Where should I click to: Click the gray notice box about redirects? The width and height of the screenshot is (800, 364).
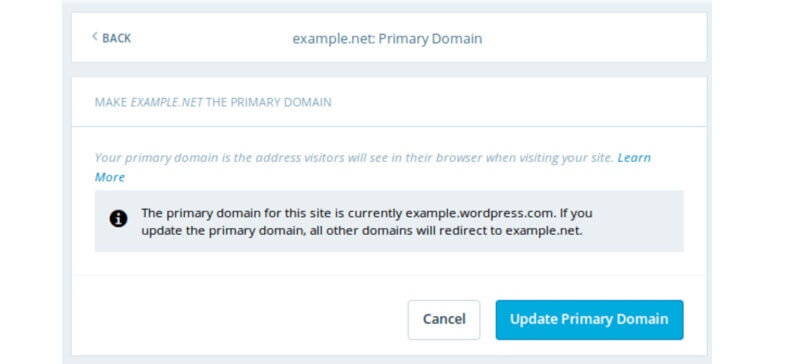tap(389, 221)
